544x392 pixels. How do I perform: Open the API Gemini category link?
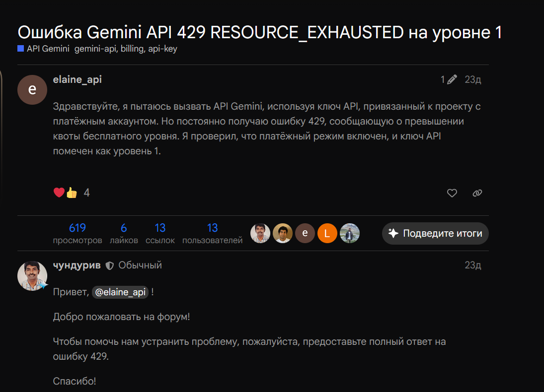click(x=48, y=49)
